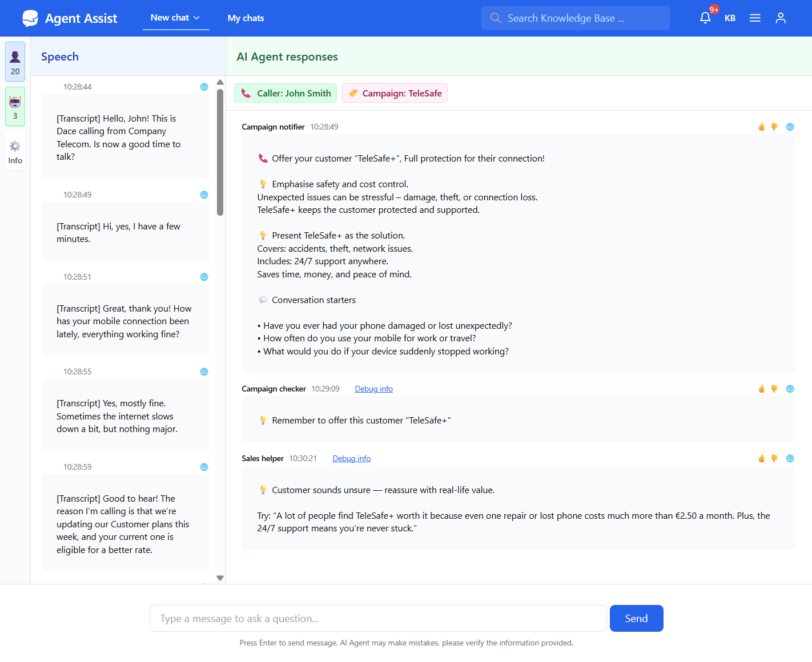
Task: Open the hamburger menu in header
Action: click(x=755, y=18)
